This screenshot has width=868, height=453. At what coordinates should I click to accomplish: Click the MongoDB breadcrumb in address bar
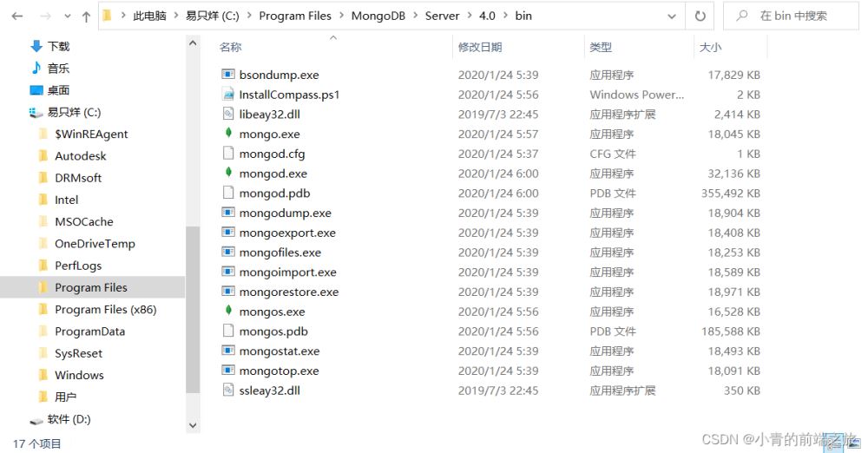(x=378, y=16)
